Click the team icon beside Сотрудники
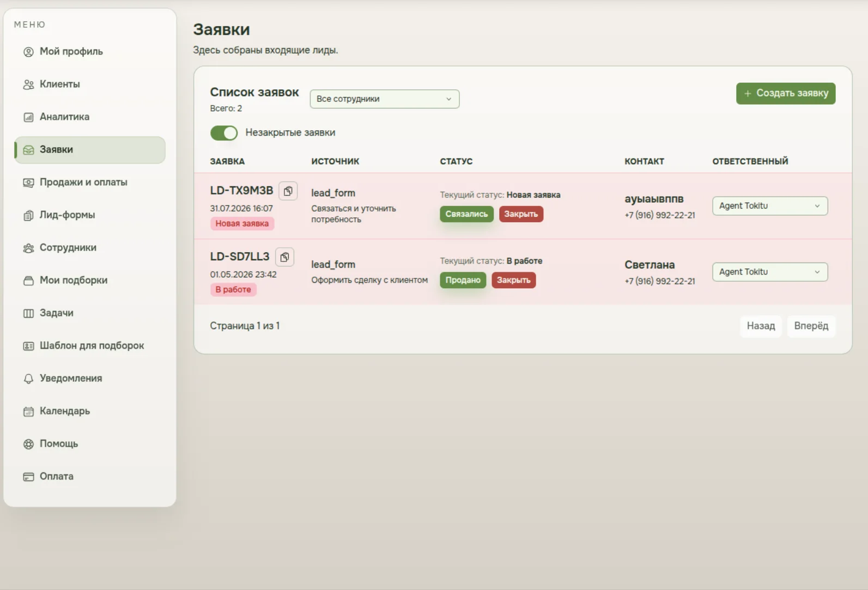The image size is (868, 590). click(28, 248)
